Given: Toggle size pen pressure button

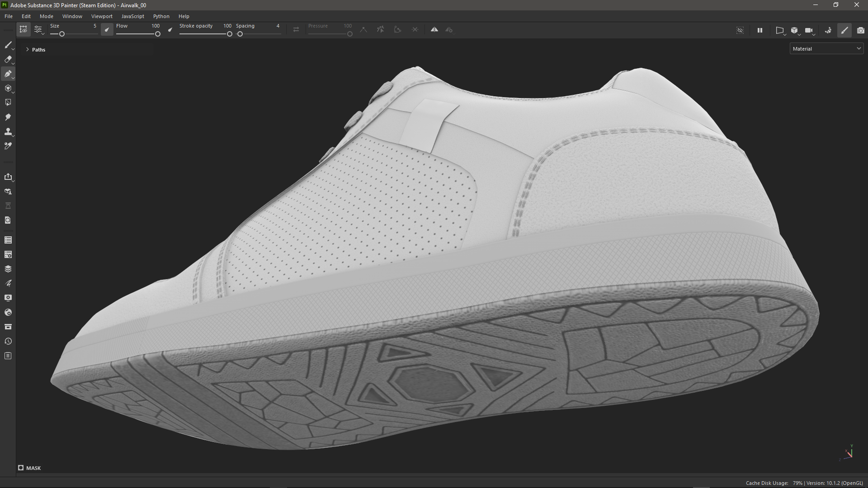Looking at the screenshot, I should tap(107, 30).
